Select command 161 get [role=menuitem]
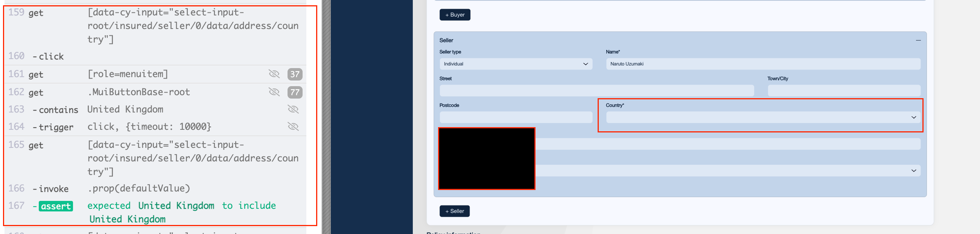Image resolution: width=980 pixels, height=234 pixels. coord(155,74)
